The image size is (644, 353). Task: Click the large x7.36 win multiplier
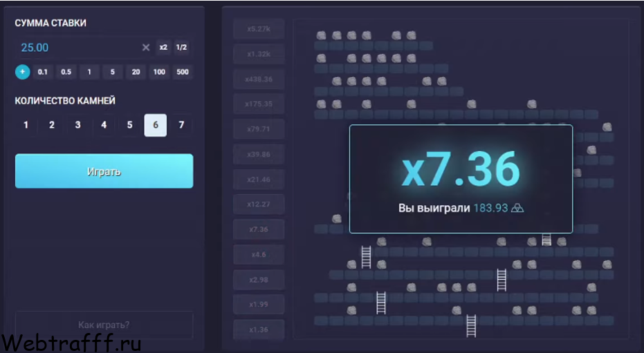point(461,169)
